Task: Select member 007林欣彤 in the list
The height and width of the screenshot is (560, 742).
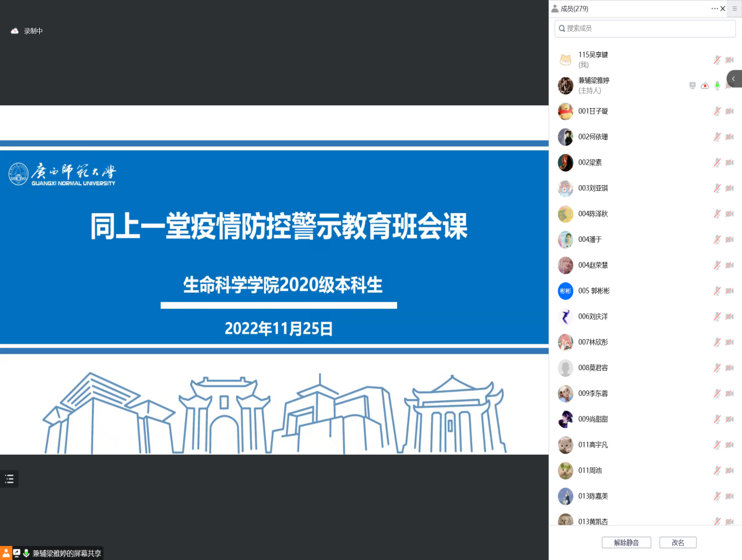Action: tap(593, 342)
